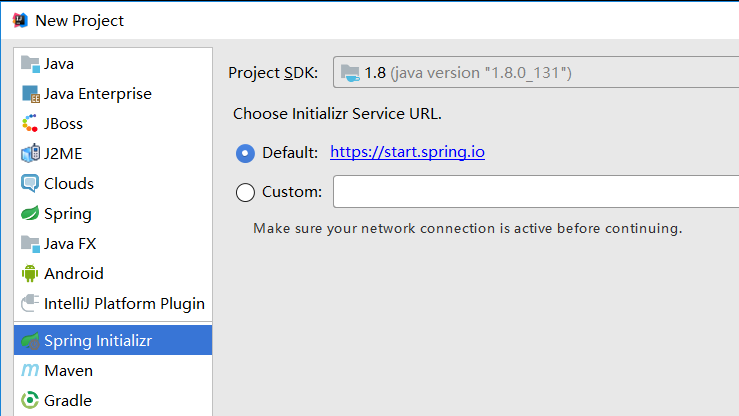Click the Java FX folder icon
The height and width of the screenshot is (416, 739).
30,244
